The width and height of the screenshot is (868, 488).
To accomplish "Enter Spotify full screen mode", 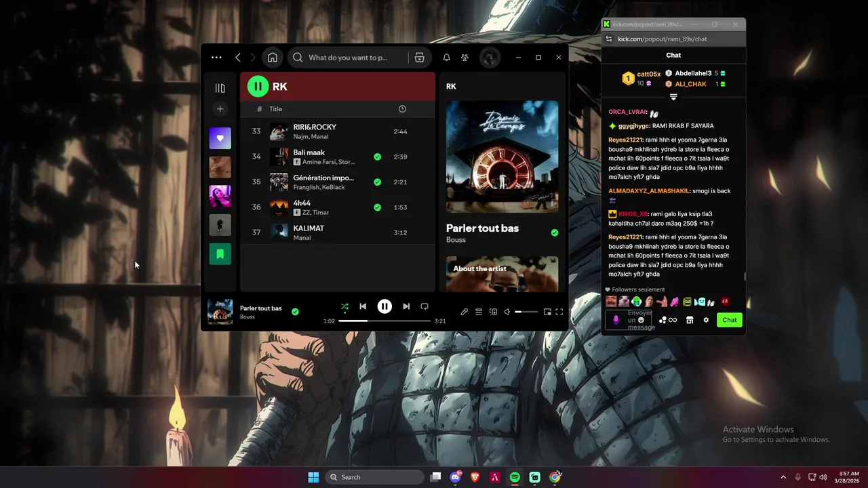I will 559,312.
